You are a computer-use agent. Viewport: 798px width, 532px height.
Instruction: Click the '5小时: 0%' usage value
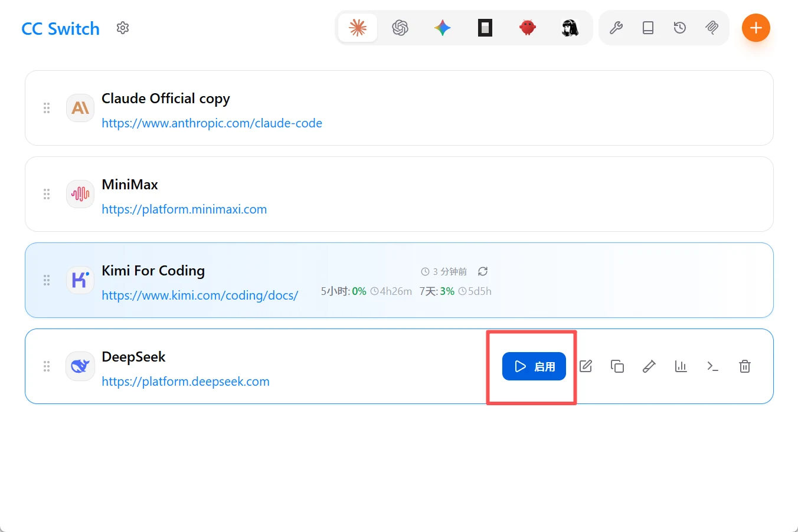tap(344, 291)
